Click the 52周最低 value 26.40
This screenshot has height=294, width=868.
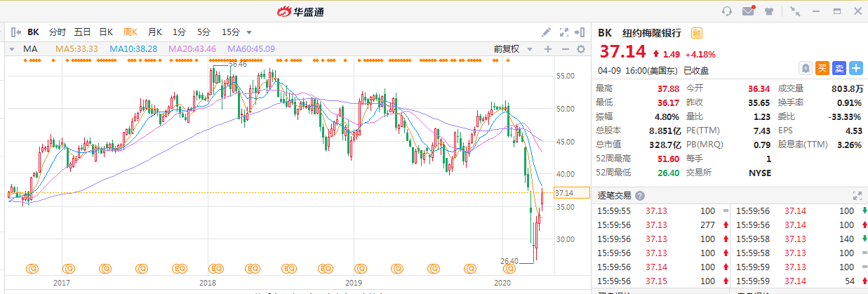[x=668, y=173]
